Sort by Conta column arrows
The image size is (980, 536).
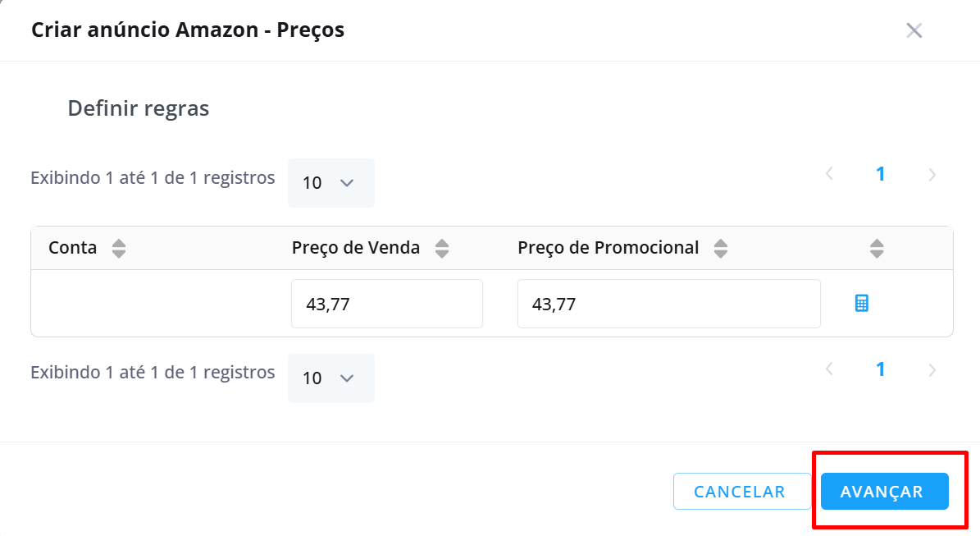[x=119, y=248]
